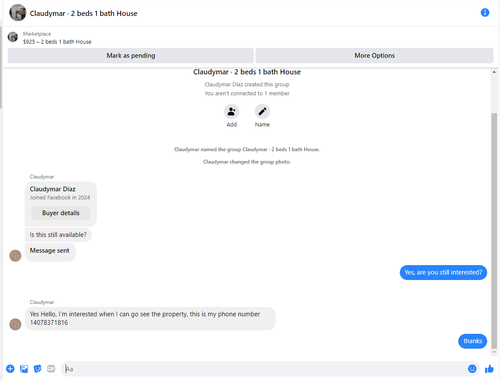Choose a GIF icon
The image size is (500, 380).
click(51, 369)
